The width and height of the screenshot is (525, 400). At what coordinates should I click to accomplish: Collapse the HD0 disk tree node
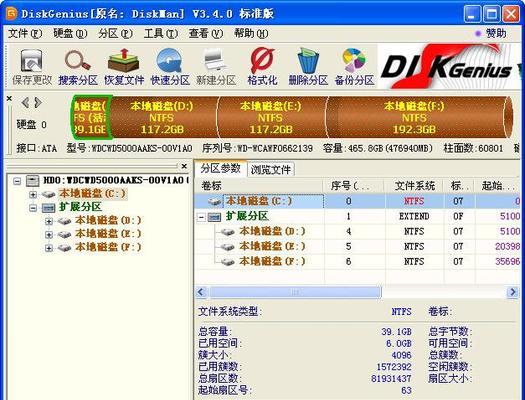coord(17,181)
